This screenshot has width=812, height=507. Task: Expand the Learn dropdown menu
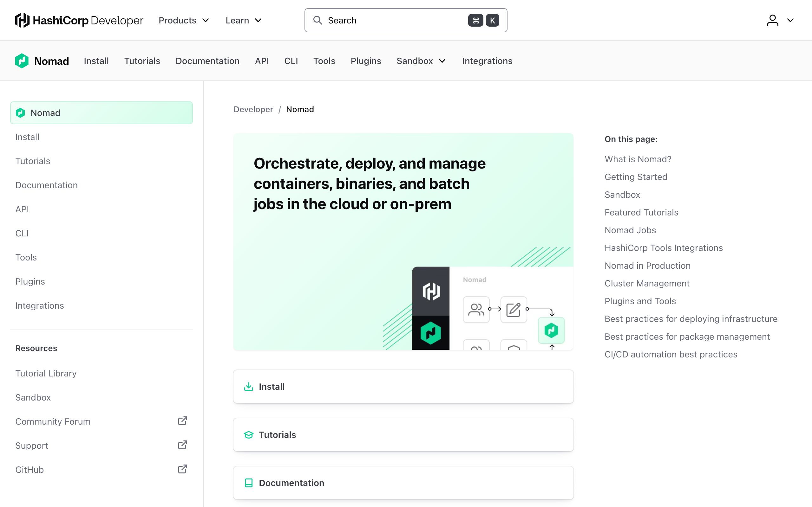[x=244, y=21]
